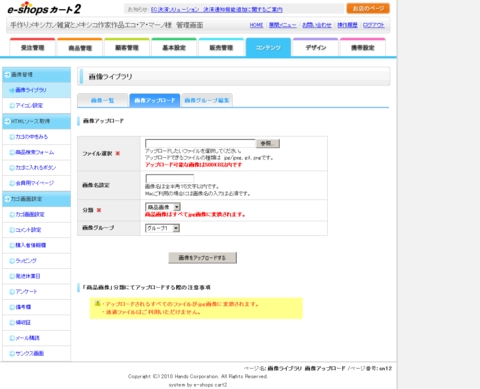Click the arrow icon beside 発送休業日
Viewport: 480px width, 389px height.
12,276
